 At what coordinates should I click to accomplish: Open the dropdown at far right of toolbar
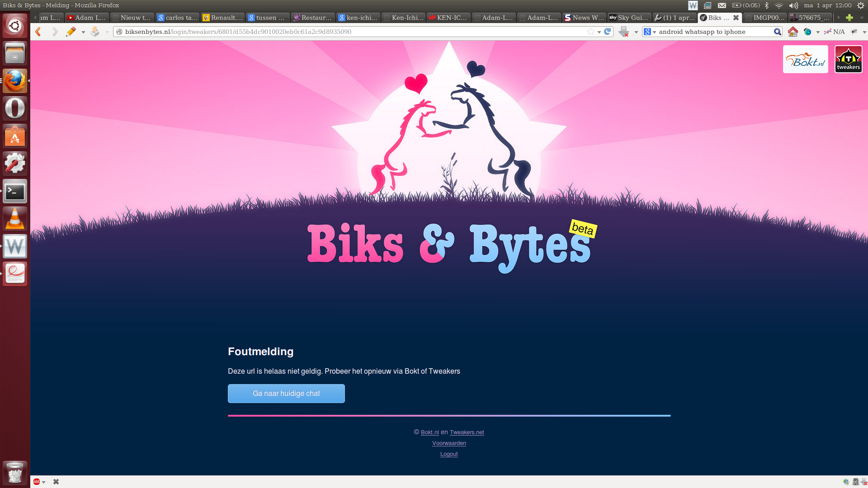pos(864,32)
